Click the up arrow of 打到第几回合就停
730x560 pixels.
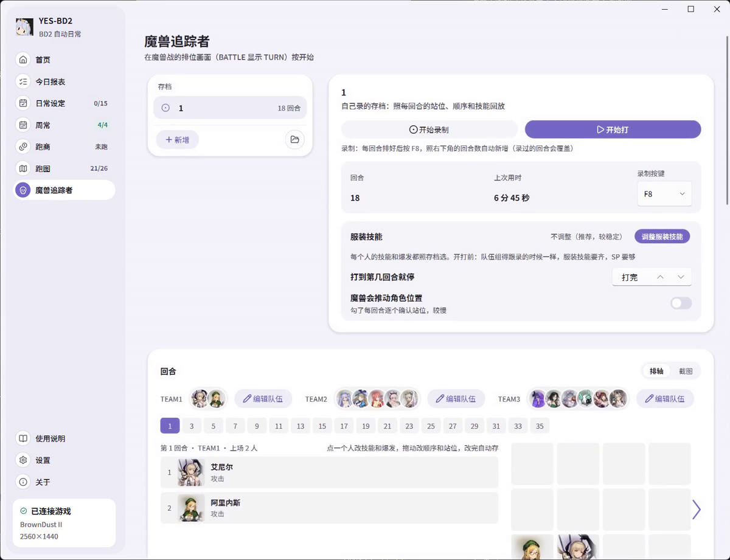click(x=660, y=277)
